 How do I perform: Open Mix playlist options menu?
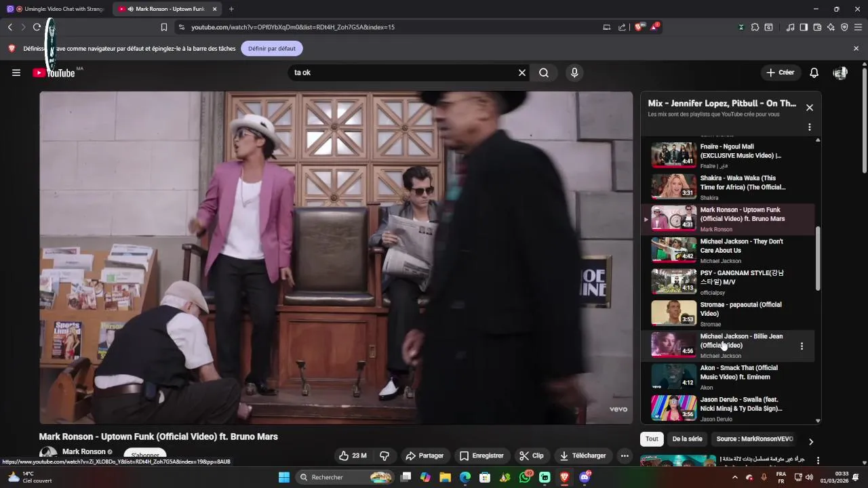(x=809, y=127)
